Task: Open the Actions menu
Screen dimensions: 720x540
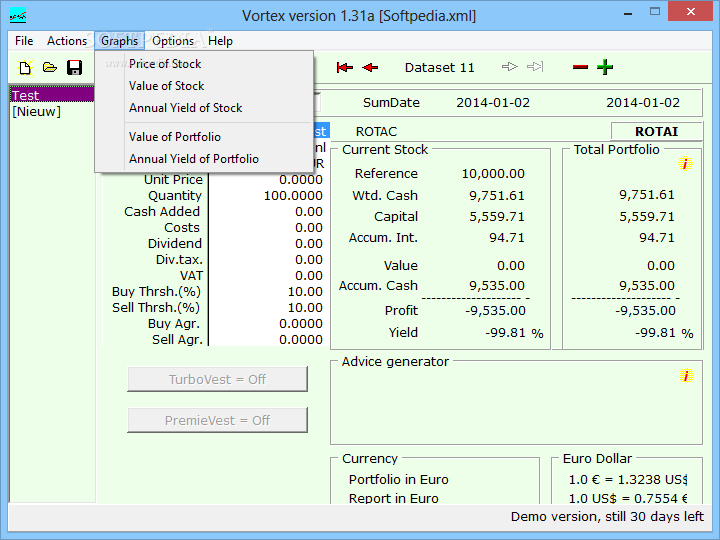Action: [67, 41]
